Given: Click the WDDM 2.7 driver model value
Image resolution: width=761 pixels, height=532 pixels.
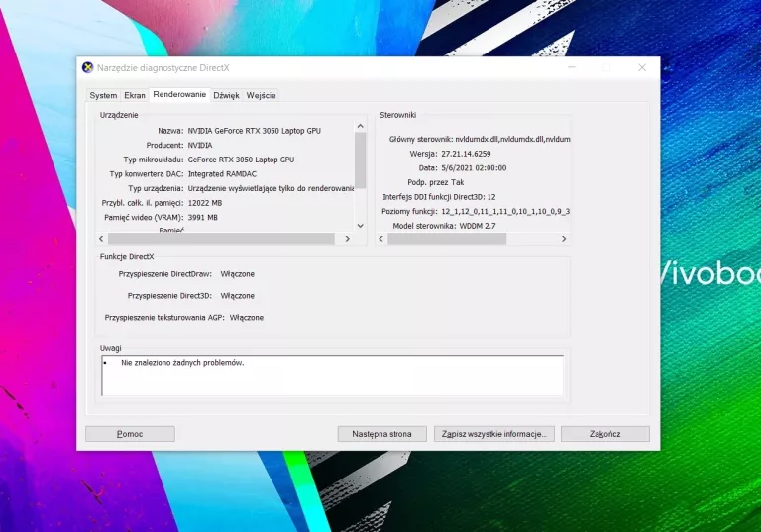Looking at the screenshot, I should pyautogui.click(x=478, y=226).
